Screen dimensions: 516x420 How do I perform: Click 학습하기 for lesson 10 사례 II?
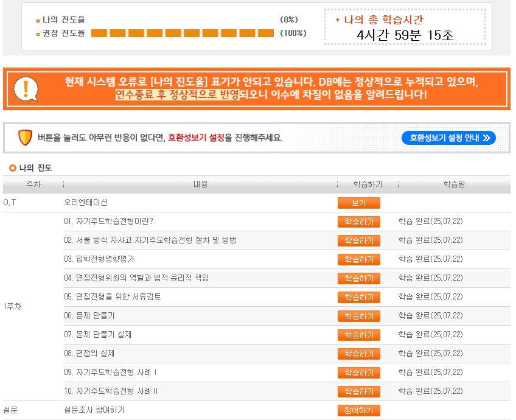(x=359, y=391)
